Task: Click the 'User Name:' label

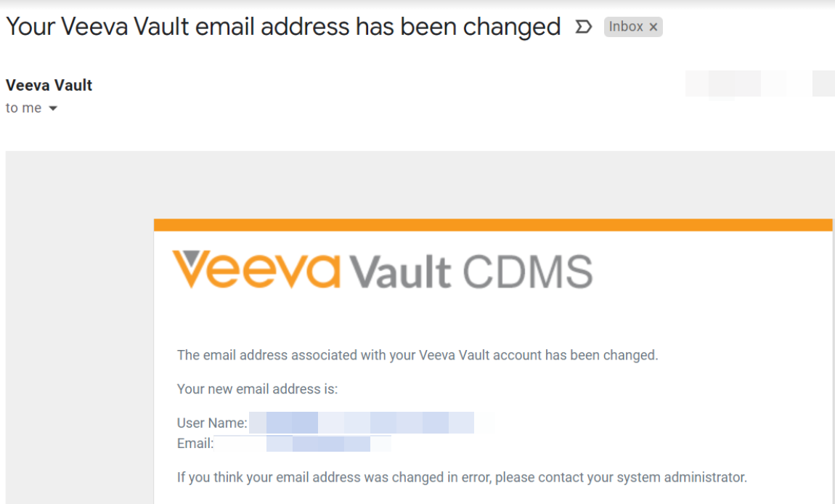Action: (x=212, y=423)
